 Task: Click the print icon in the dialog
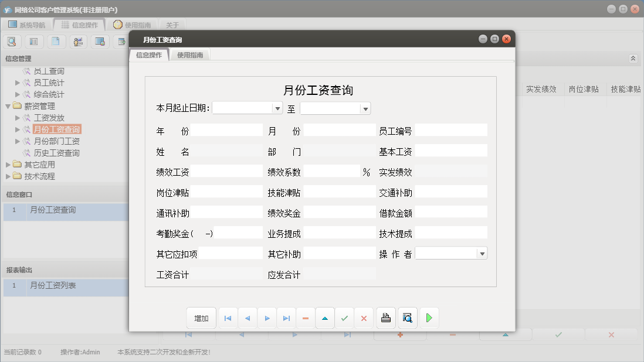point(385,317)
